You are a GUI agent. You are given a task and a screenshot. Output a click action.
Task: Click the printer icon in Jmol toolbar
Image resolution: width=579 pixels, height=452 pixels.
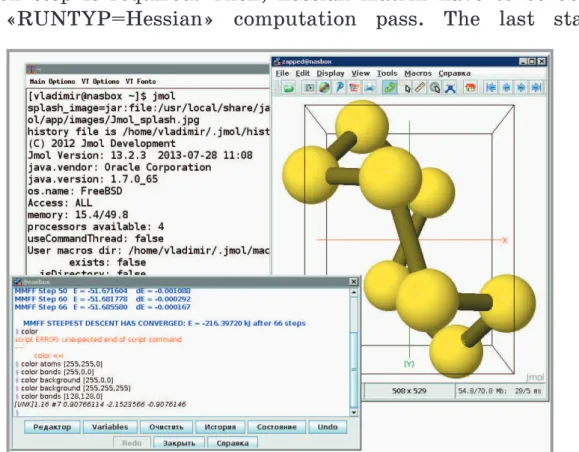tap(369, 88)
